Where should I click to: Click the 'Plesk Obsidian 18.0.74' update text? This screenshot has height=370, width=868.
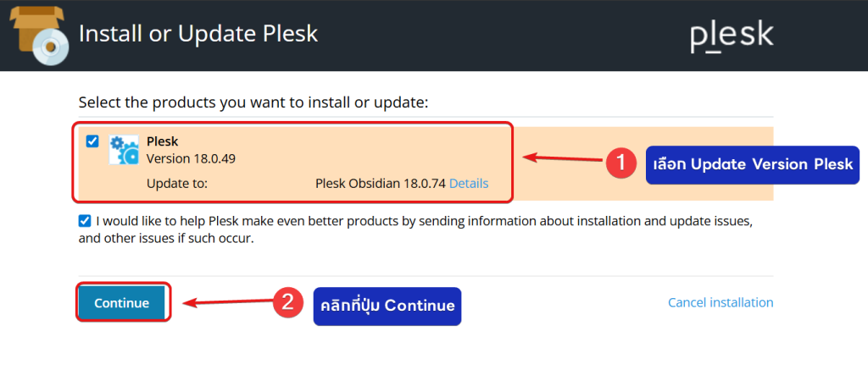[380, 183]
